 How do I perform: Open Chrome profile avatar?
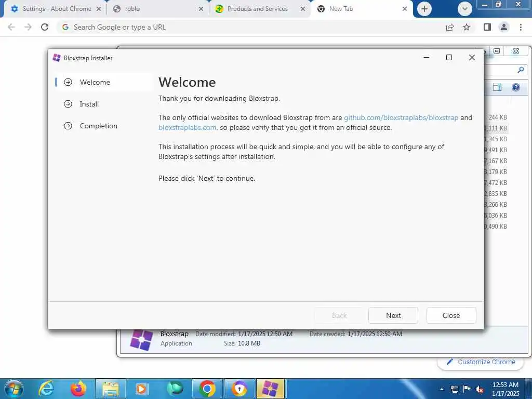point(504,27)
